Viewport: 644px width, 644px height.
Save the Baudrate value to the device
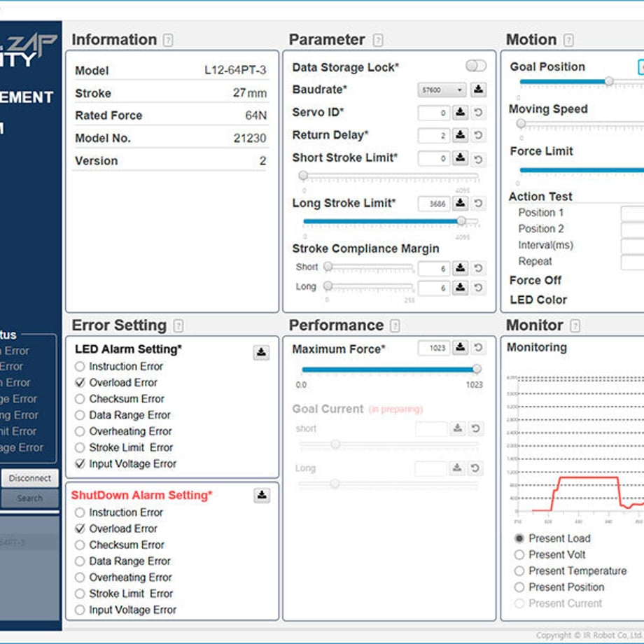click(478, 90)
